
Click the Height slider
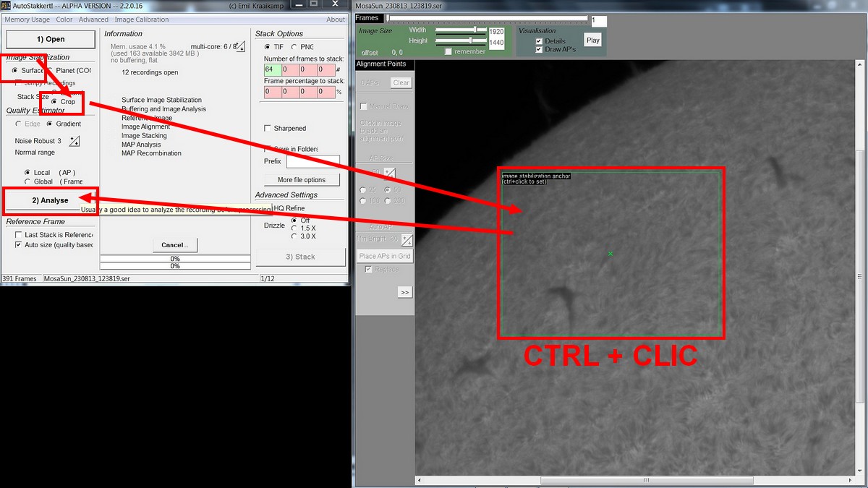pos(460,40)
